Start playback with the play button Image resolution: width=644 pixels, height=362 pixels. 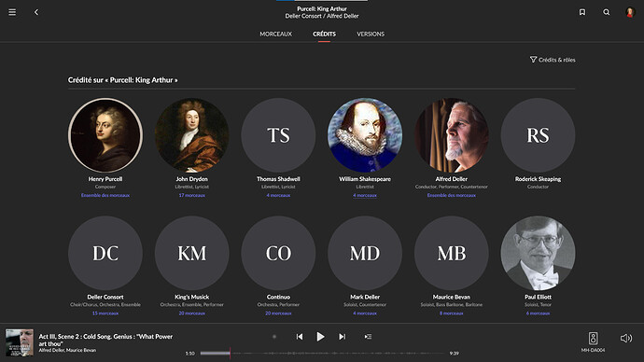coord(320,337)
